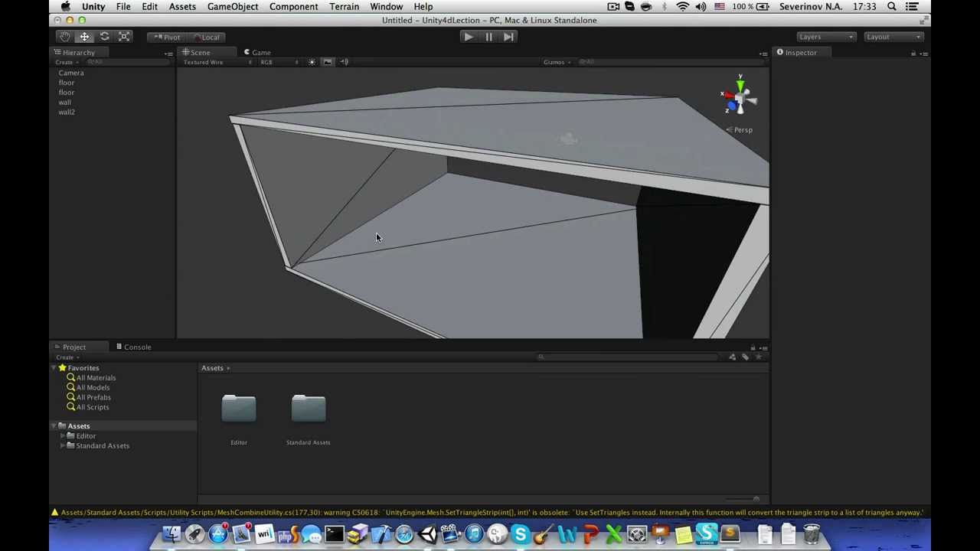Open the Layout dropdown
This screenshot has height=551, width=980.
[893, 37]
